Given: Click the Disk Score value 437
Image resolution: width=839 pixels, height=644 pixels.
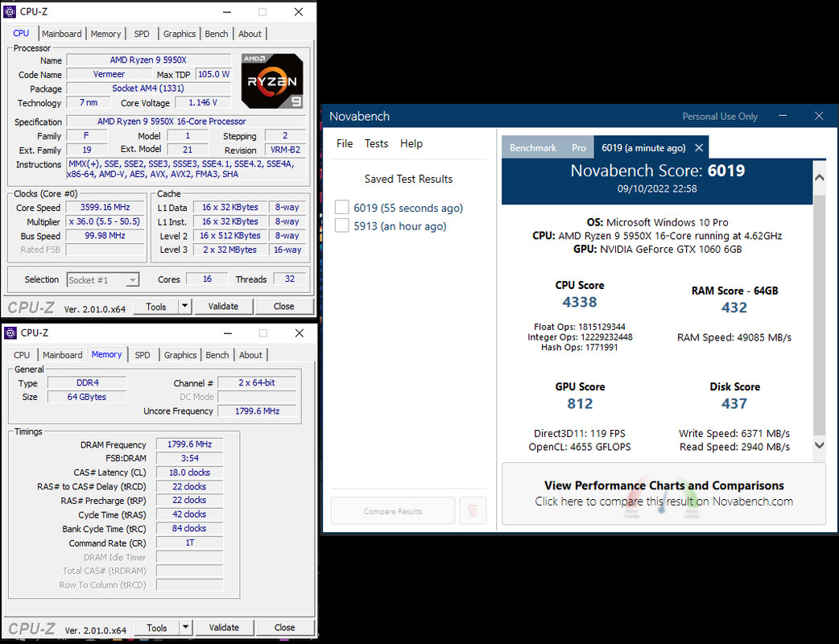Looking at the screenshot, I should (x=734, y=404).
